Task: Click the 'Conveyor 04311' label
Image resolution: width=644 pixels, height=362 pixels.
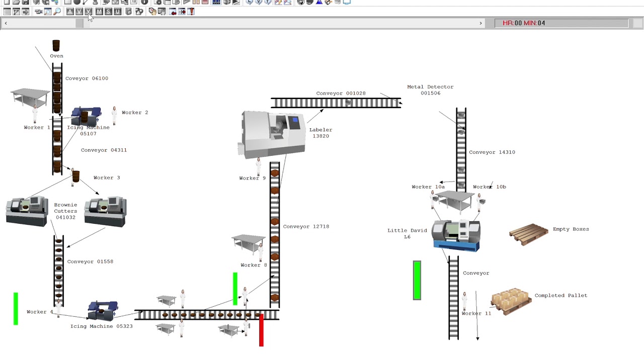Action: (x=104, y=150)
